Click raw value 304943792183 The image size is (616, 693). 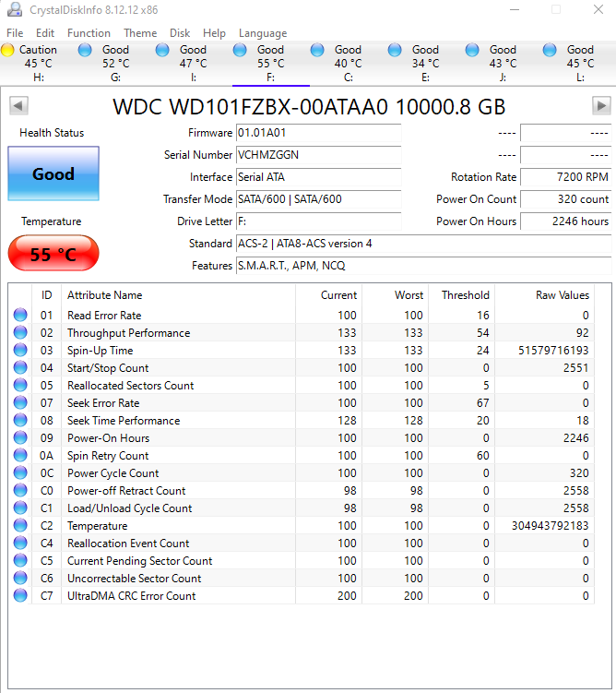point(550,525)
